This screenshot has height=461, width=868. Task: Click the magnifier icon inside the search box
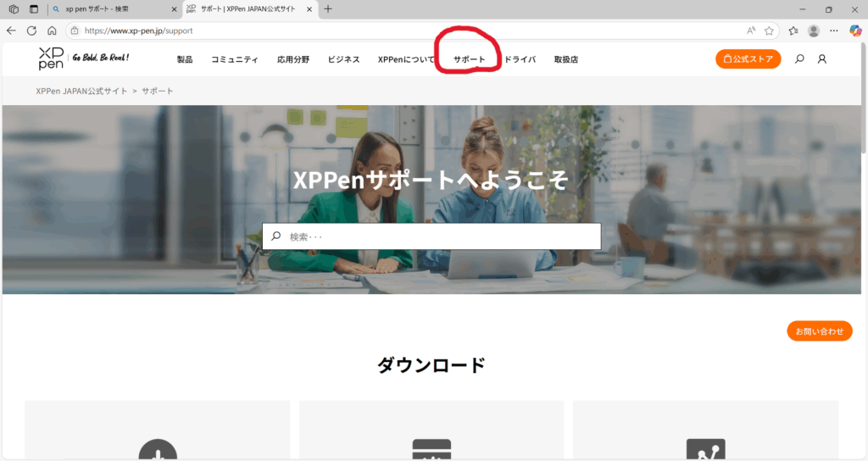(275, 236)
